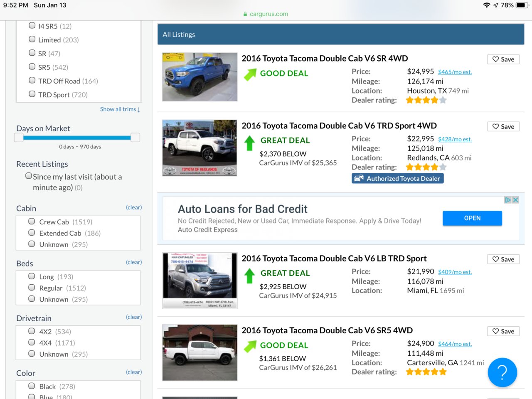
Task: Save the Tacoma V6 LB TRD Sport listing
Action: (503, 259)
